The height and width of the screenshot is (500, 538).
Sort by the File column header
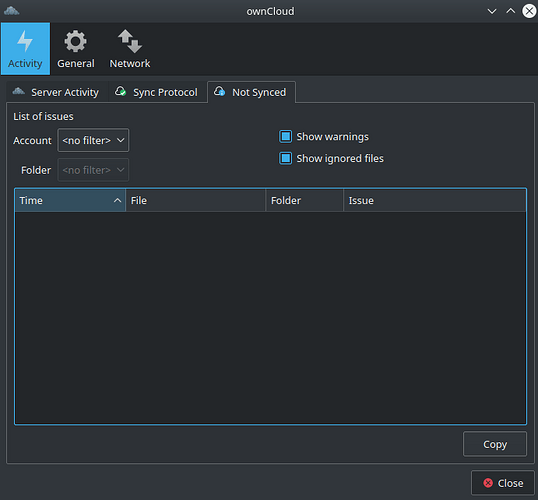point(196,200)
